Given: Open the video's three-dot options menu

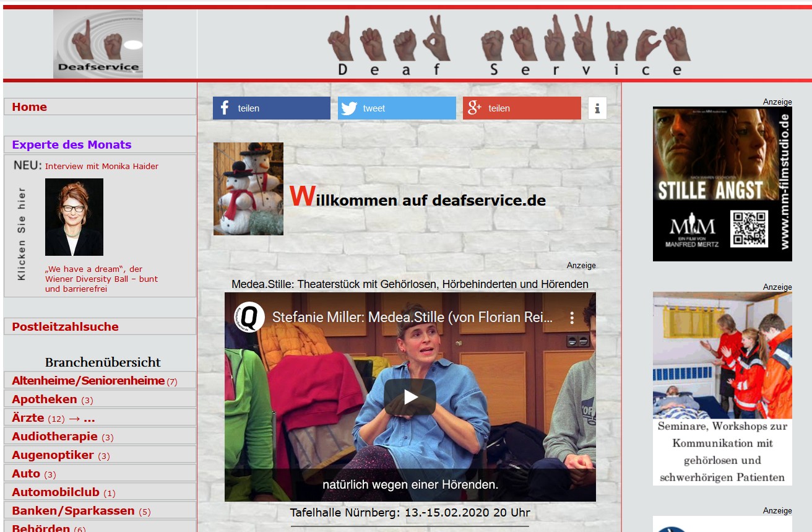Looking at the screenshot, I should coord(572,318).
